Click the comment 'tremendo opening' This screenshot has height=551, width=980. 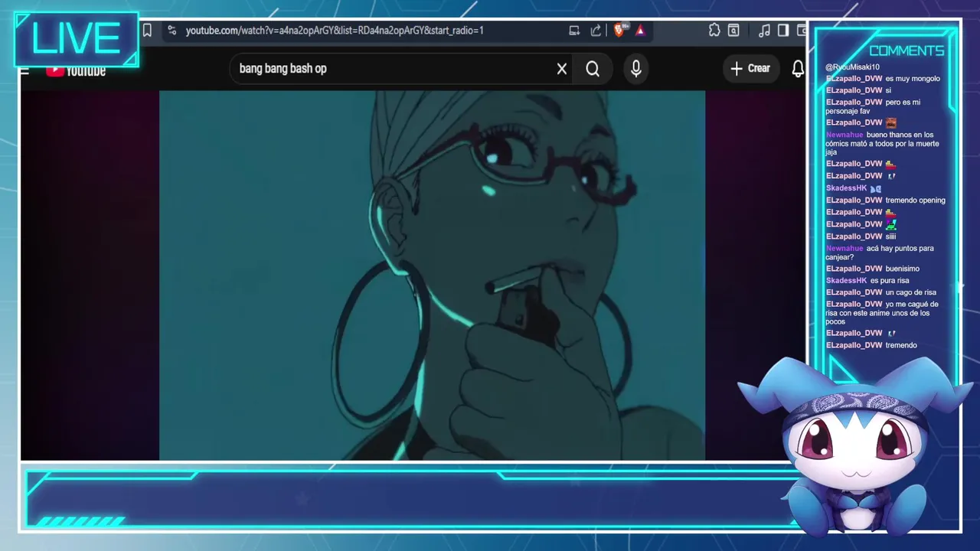915,201
